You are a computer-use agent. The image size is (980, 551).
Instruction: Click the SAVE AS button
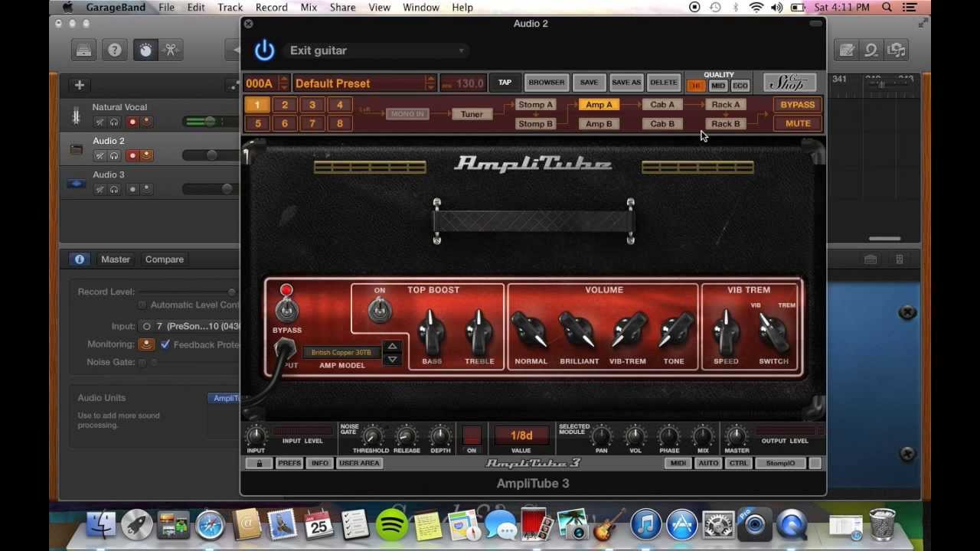point(626,83)
